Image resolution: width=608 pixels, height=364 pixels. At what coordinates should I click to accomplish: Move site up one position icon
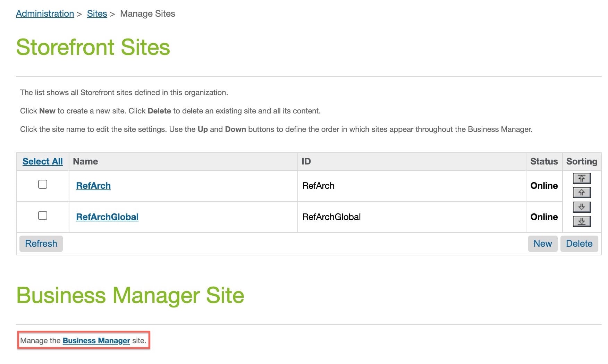click(x=582, y=193)
